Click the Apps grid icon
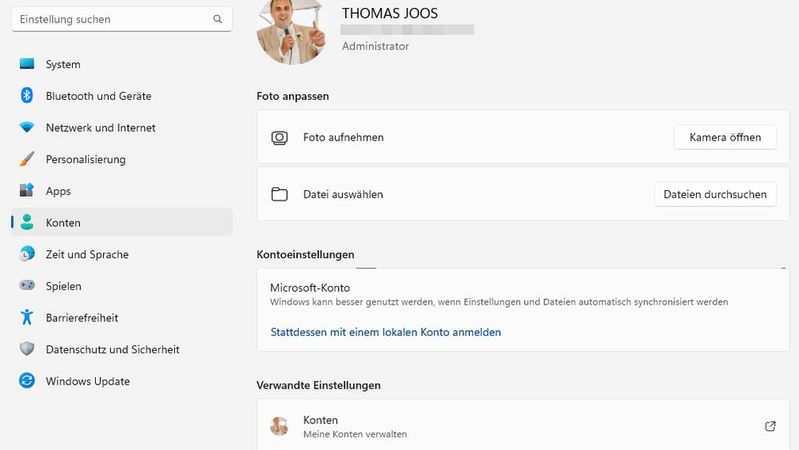 (x=27, y=190)
